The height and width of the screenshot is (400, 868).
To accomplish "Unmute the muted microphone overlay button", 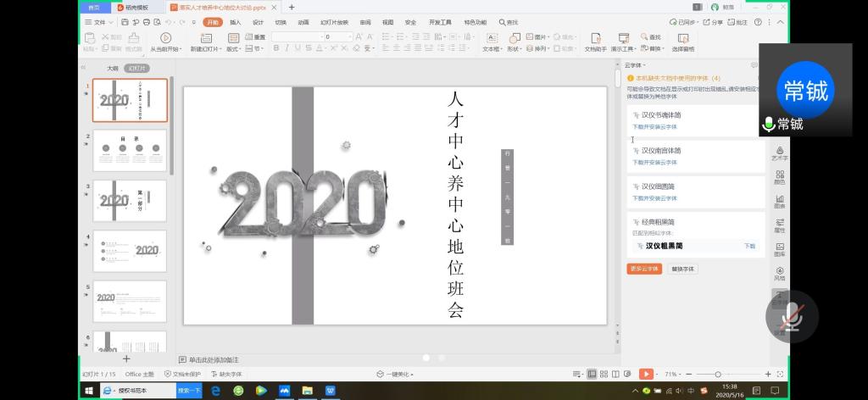I will (792, 316).
